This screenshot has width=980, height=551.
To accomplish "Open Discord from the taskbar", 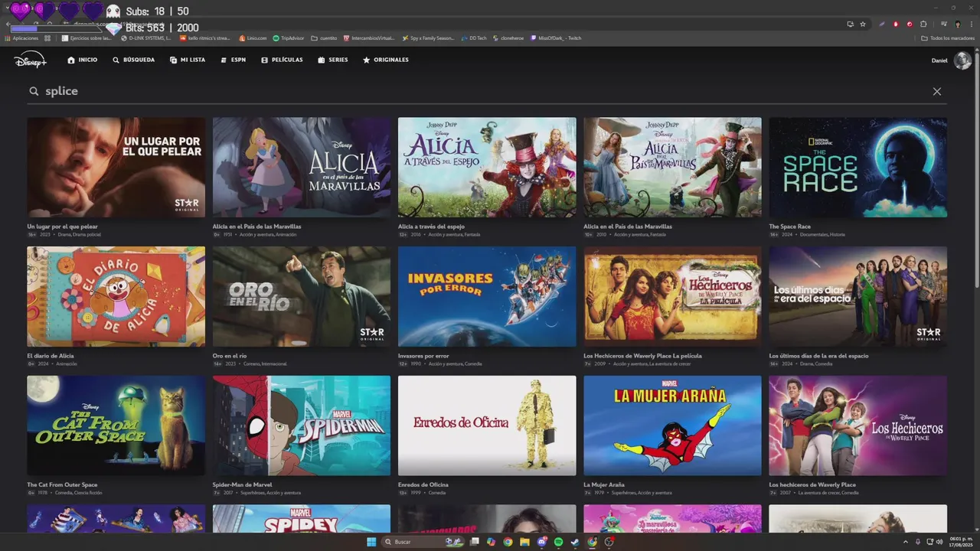I will 542,542.
